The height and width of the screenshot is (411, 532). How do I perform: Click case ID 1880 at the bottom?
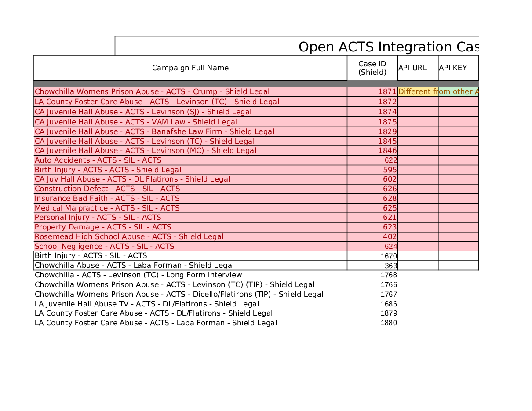pyautogui.click(x=388, y=323)
